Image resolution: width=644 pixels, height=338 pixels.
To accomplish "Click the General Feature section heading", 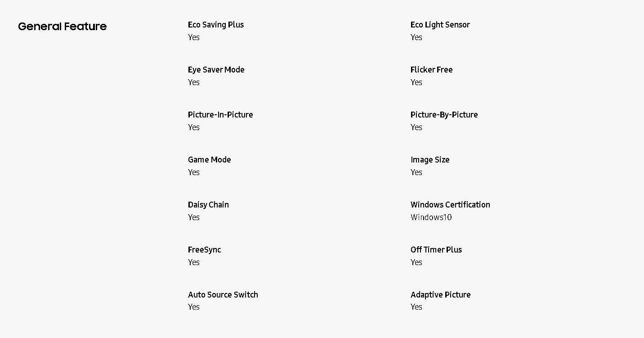I will point(62,27).
